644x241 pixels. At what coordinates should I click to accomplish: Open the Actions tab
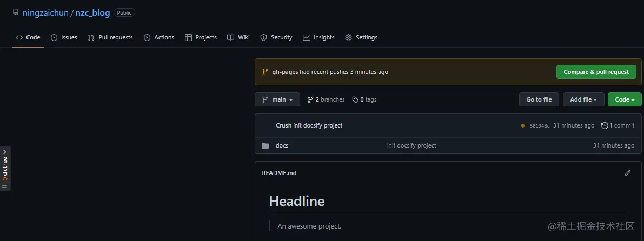159,37
